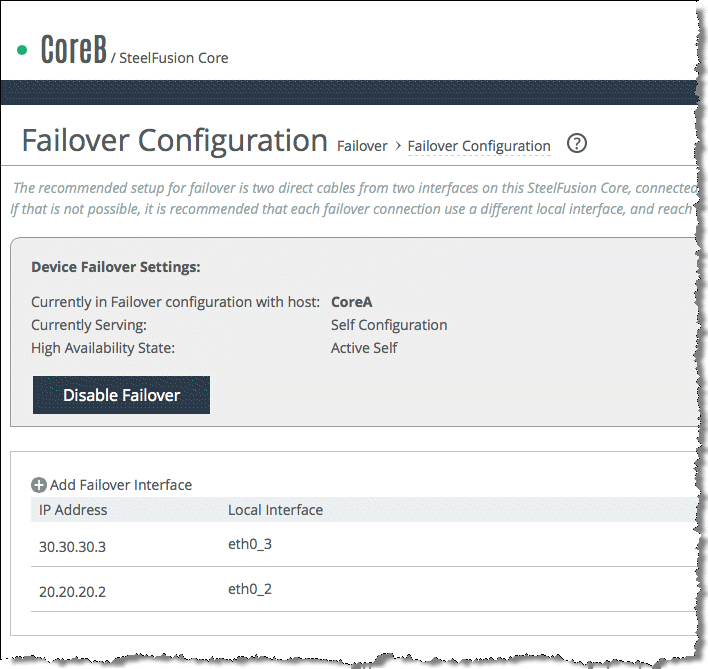Click the Disable Failover button
The height and width of the screenshot is (669, 708).
pyautogui.click(x=121, y=395)
